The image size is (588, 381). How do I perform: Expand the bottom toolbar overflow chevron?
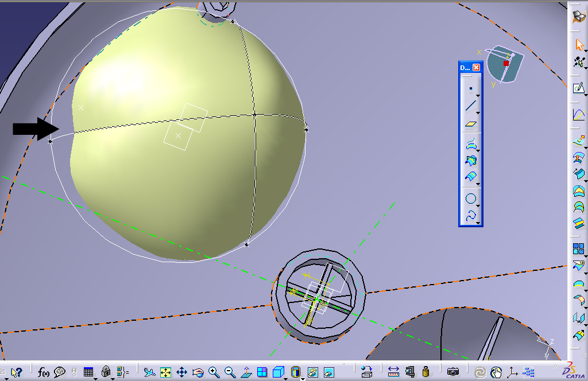[x=555, y=367]
